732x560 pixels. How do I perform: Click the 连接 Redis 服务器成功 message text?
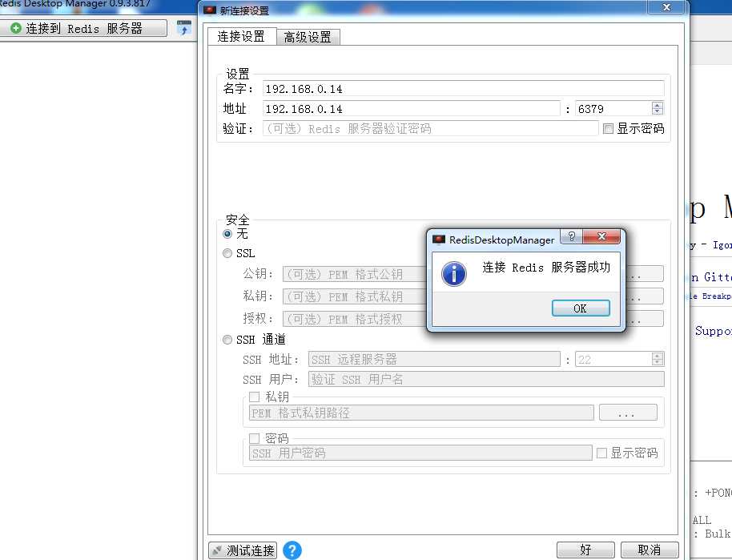coord(546,267)
